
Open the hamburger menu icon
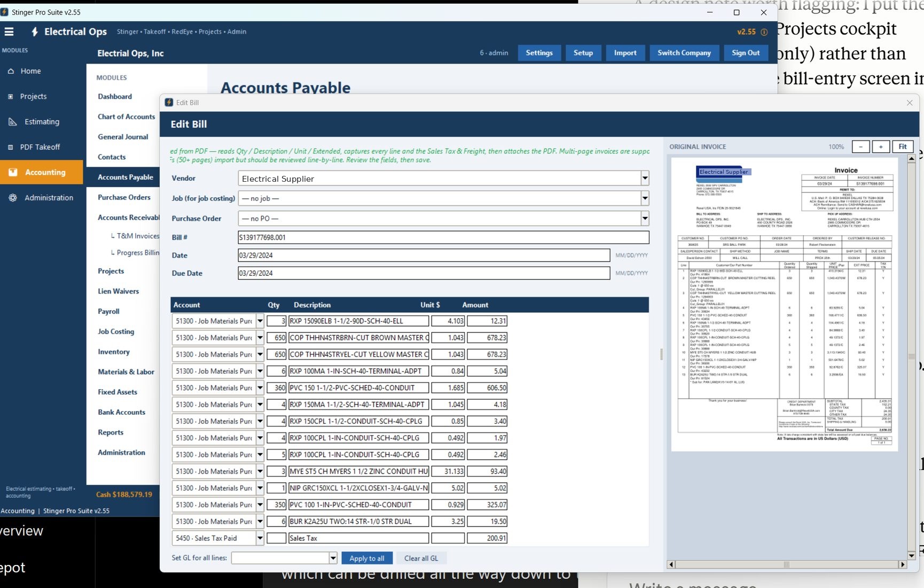pyautogui.click(x=9, y=32)
